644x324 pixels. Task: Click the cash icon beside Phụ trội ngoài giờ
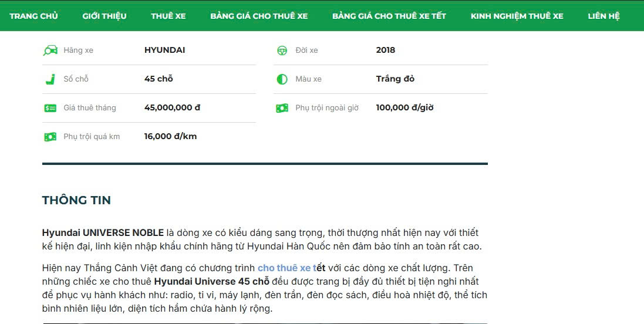pyautogui.click(x=282, y=108)
